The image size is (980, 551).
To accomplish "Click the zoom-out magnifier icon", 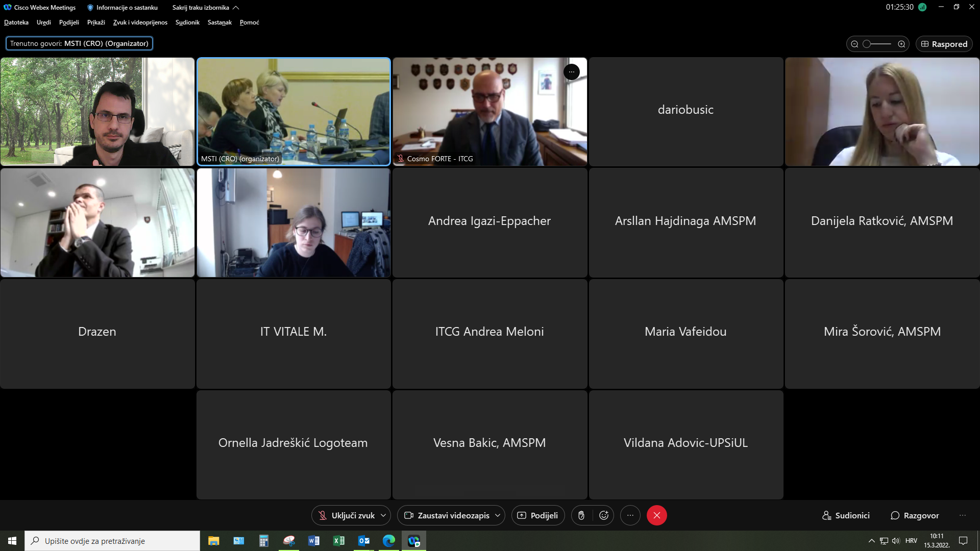I will [x=854, y=44].
